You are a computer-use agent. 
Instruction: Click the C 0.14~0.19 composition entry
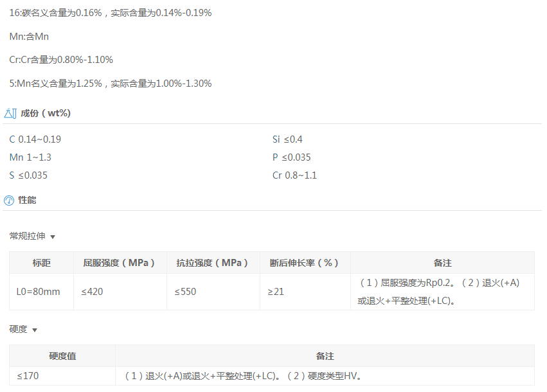coord(35,139)
